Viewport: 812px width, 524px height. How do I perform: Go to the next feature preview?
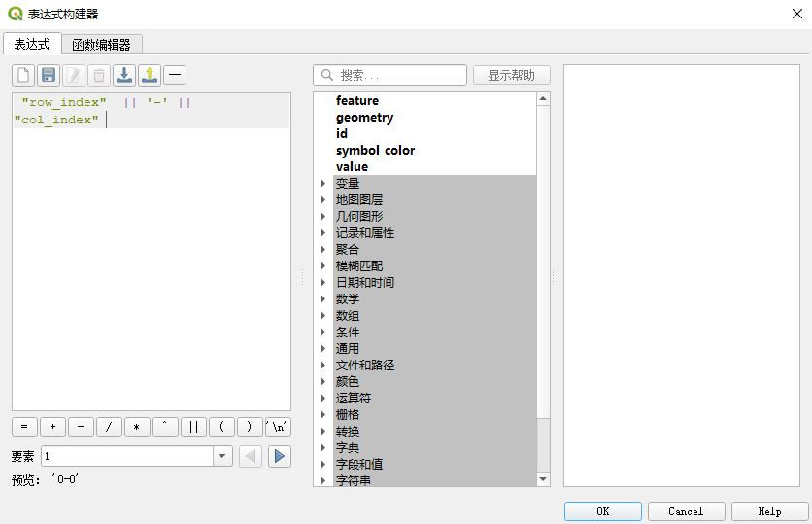tap(280, 457)
